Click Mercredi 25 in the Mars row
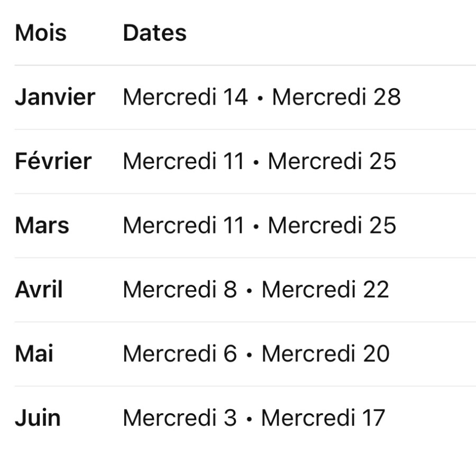Screen dimensions: 476x455 coord(332,226)
